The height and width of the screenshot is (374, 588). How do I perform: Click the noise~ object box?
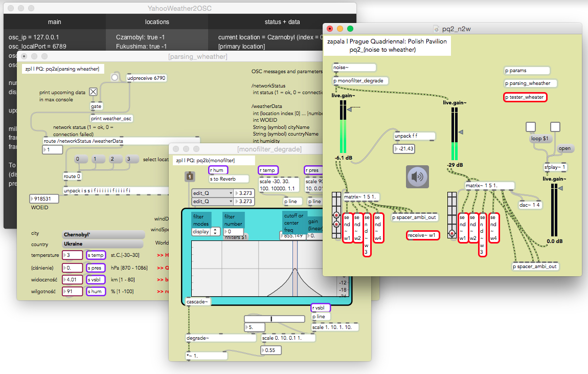pyautogui.click(x=354, y=68)
